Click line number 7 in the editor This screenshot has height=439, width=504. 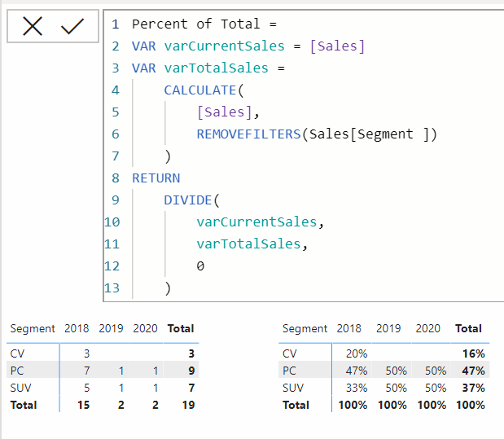(x=116, y=156)
